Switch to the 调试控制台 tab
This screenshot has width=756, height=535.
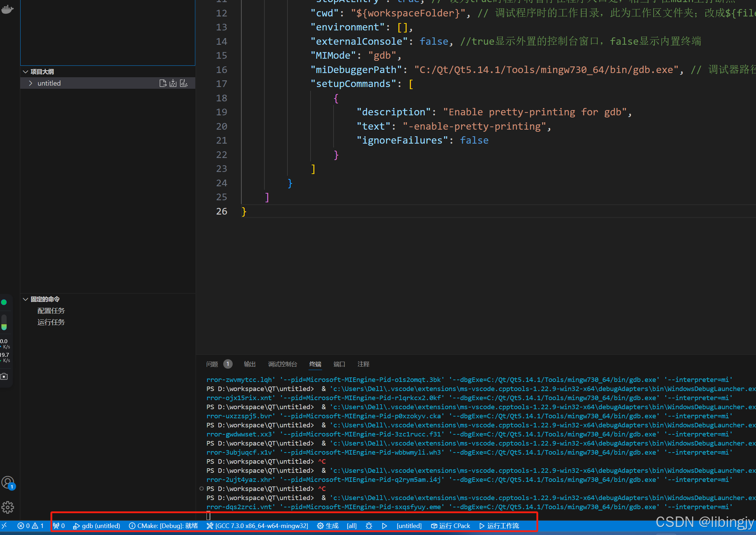click(282, 364)
